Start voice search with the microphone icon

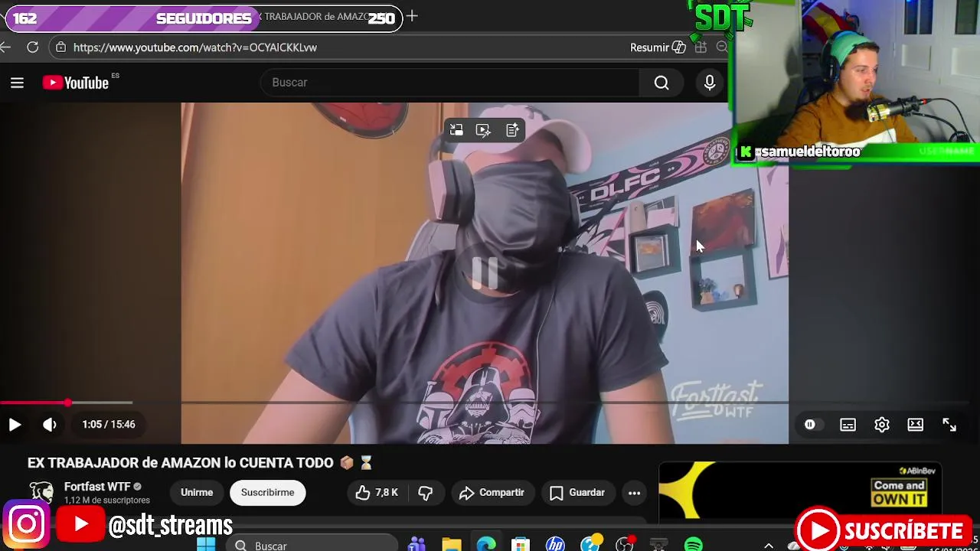coord(710,83)
